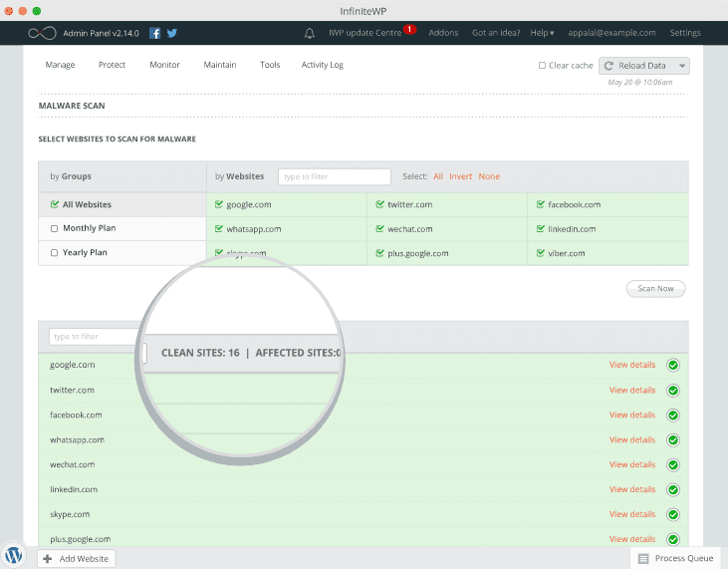
Task: Click the InfiniteWP infinity logo
Action: tap(42, 33)
